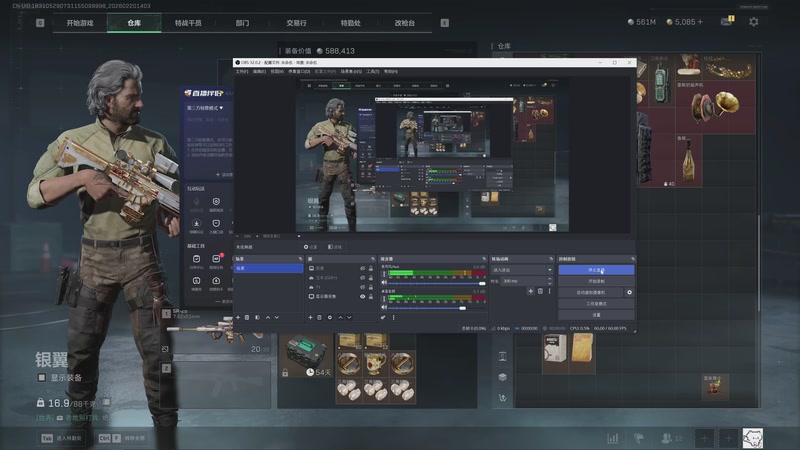Open OBS 场景集合(S) menu
The width and height of the screenshot is (800, 450).
351,71
